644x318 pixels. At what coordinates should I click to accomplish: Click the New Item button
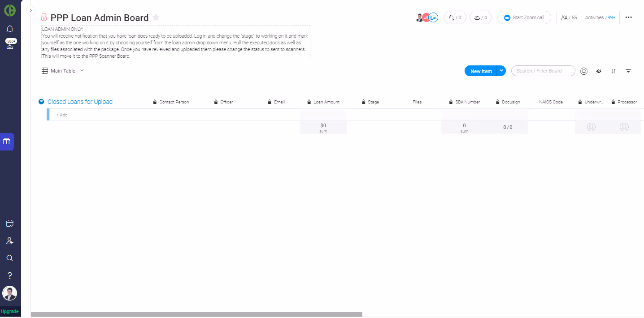481,71
